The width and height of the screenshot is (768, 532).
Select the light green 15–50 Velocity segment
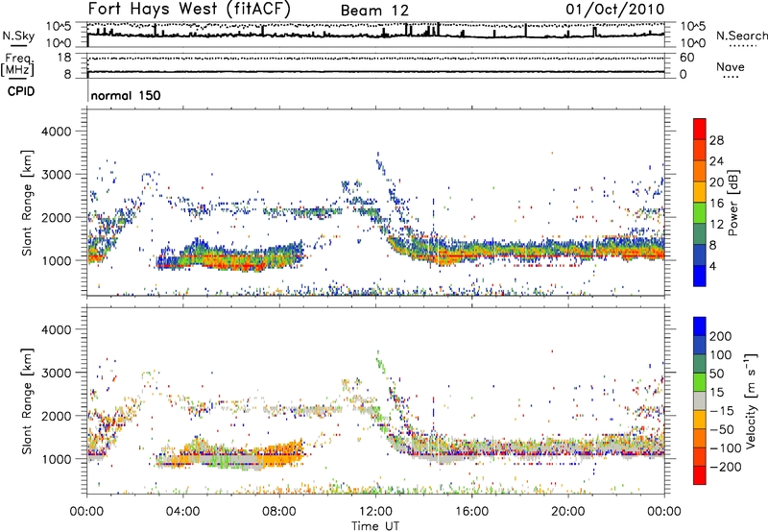tap(700, 382)
